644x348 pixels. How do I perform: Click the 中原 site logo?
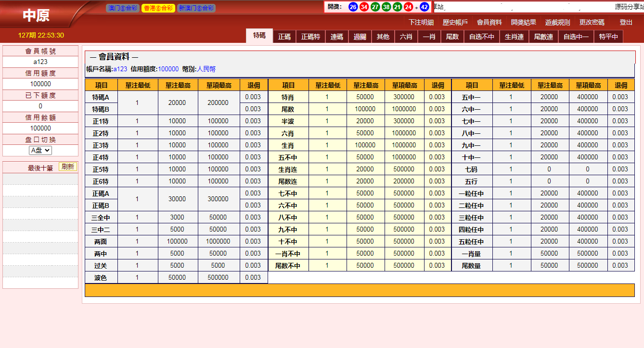[x=36, y=15]
